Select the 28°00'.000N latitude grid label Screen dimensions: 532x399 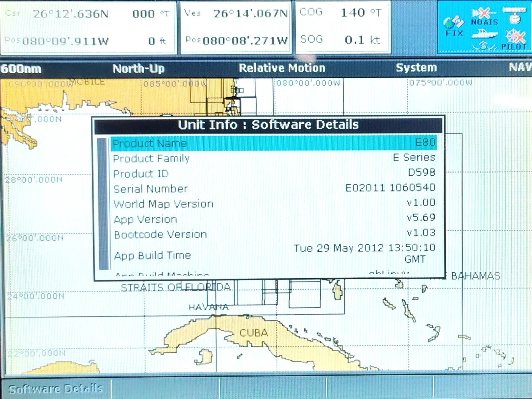tap(34, 180)
